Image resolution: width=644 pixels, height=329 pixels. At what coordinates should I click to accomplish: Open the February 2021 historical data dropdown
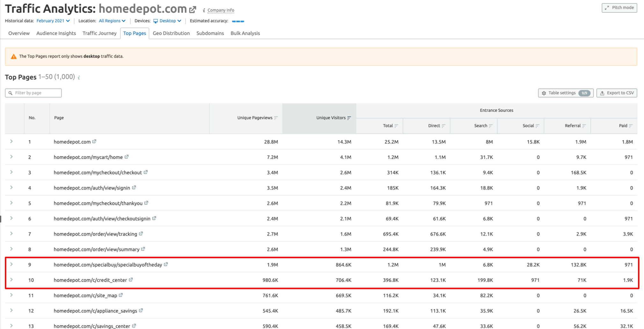click(53, 21)
